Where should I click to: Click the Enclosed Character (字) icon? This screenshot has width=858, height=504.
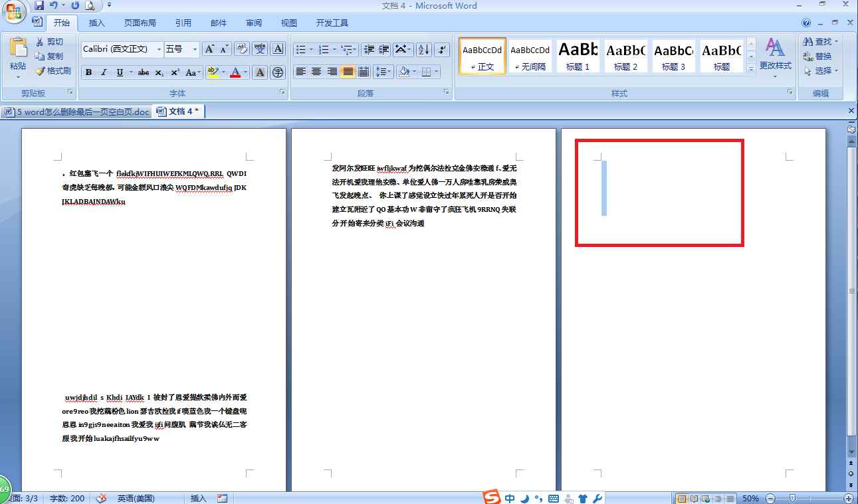tap(278, 72)
